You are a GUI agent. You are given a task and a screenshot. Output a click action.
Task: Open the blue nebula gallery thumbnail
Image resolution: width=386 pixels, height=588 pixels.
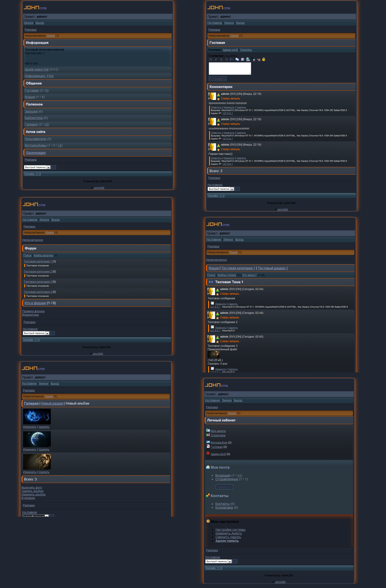37,416
